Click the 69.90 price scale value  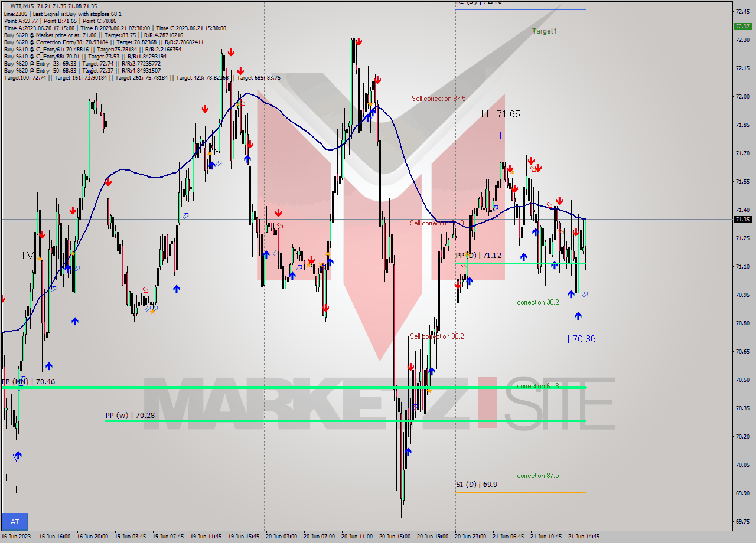[742, 493]
